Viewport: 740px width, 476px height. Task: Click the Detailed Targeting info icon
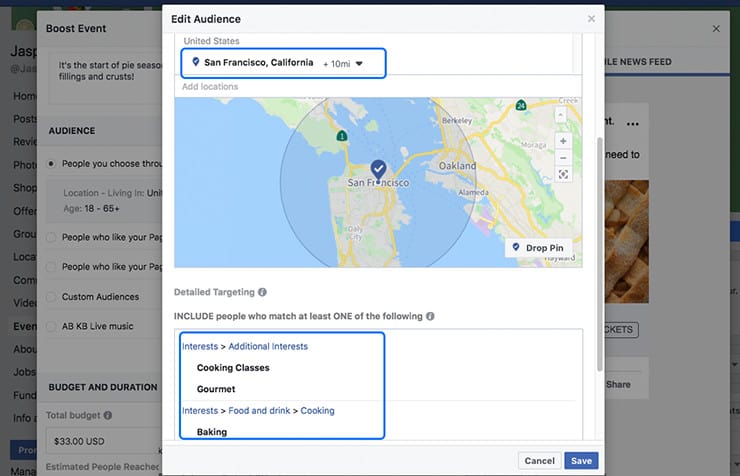click(263, 293)
